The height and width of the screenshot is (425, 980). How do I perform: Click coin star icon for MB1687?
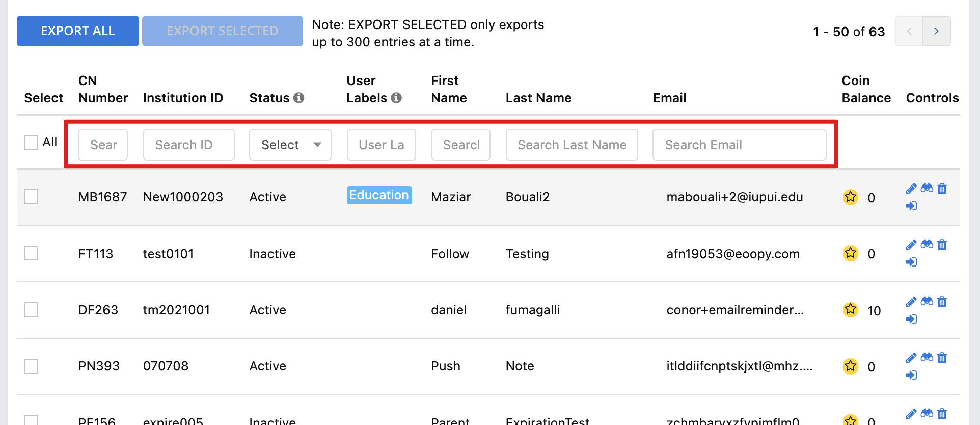click(851, 197)
